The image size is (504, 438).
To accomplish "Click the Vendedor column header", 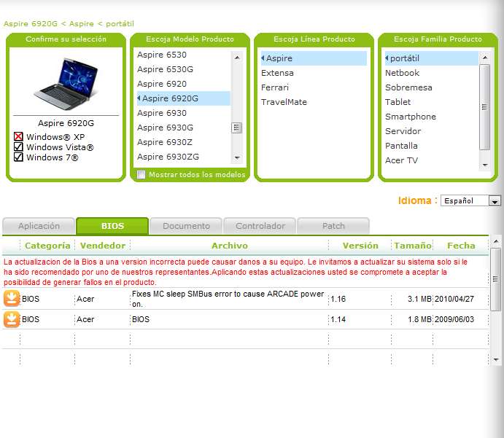I will click(103, 246).
